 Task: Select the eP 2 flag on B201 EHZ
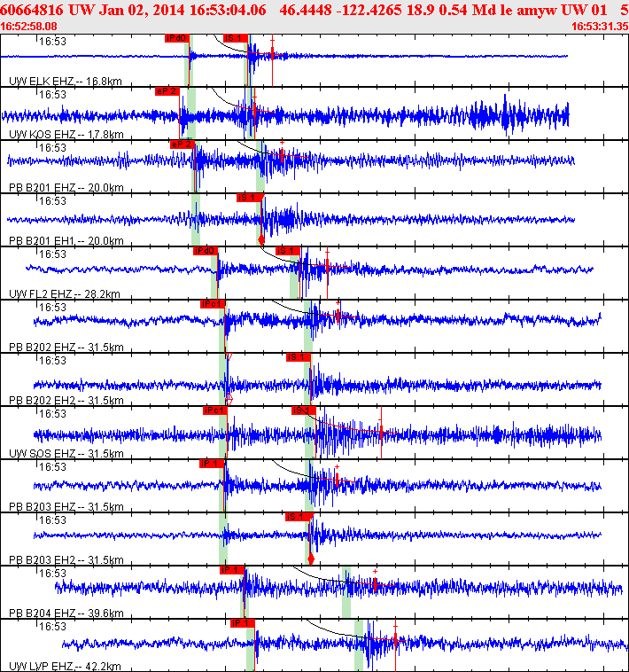[x=182, y=145]
